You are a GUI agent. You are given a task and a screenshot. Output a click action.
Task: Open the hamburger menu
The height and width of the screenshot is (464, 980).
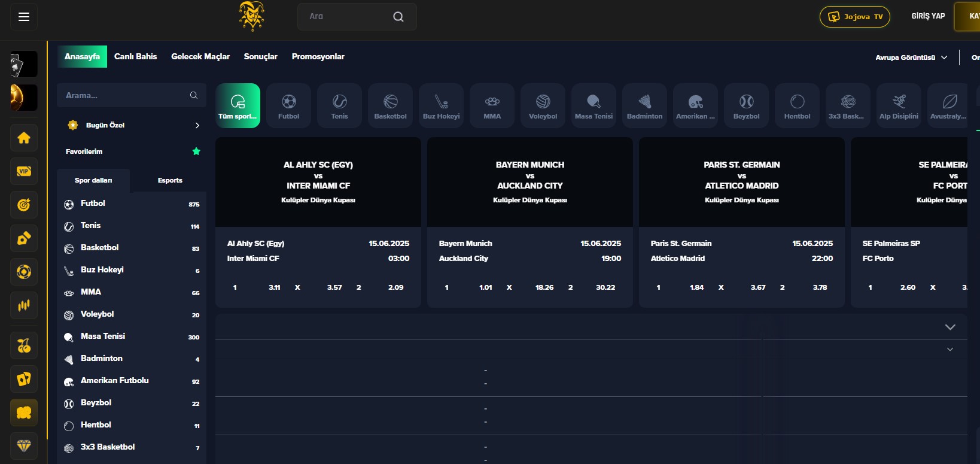[x=24, y=17]
